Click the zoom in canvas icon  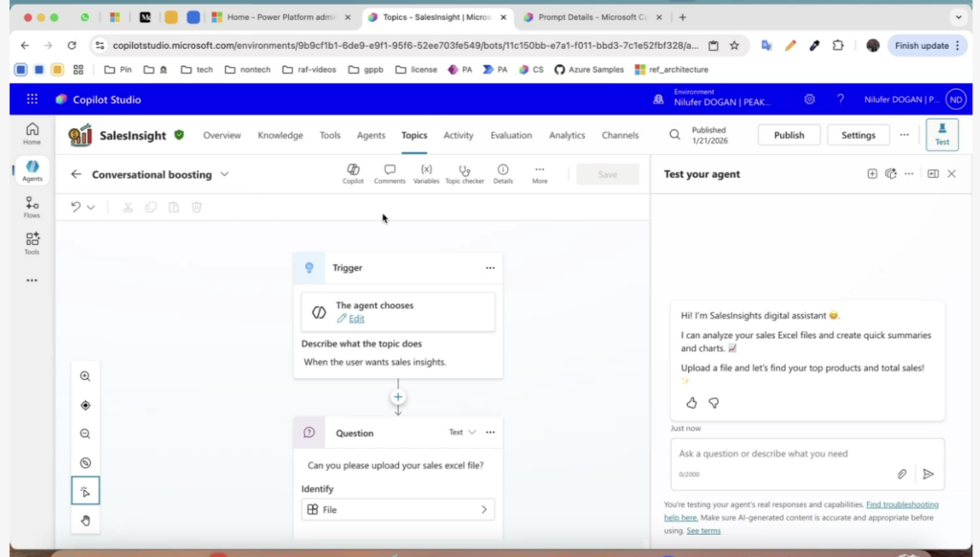click(x=85, y=377)
